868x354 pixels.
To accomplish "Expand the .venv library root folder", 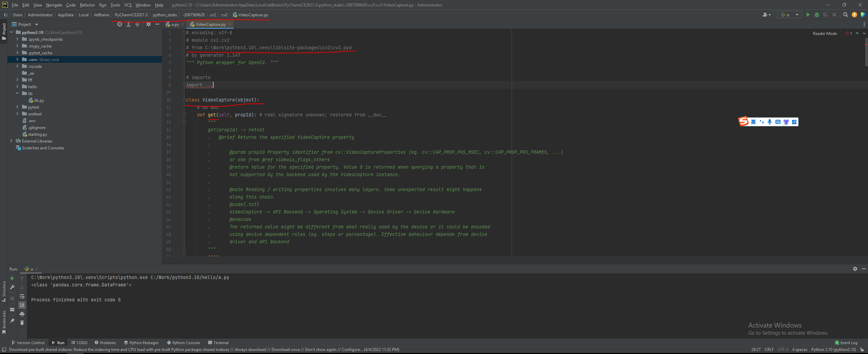I will [x=17, y=59].
